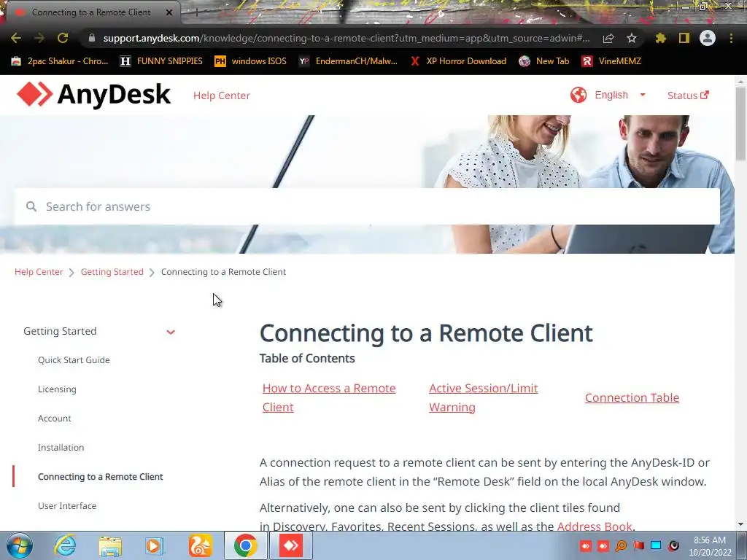This screenshot has width=747, height=560.
Task: Click the taskbar clock showing 8:56 AM
Action: pos(710,545)
